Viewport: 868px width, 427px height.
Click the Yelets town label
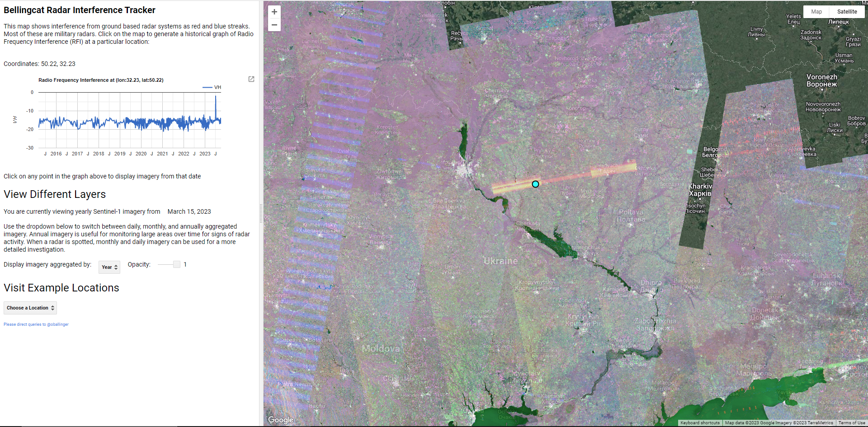pos(793,19)
